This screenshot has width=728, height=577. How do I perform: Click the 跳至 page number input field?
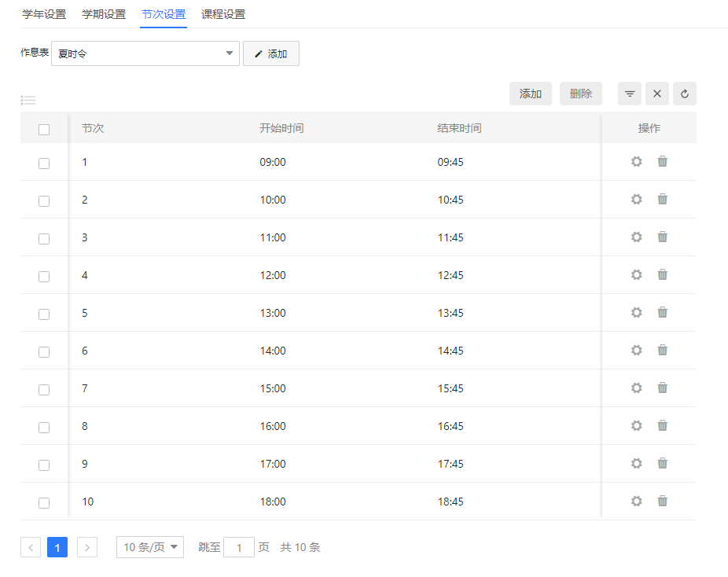[x=239, y=547]
